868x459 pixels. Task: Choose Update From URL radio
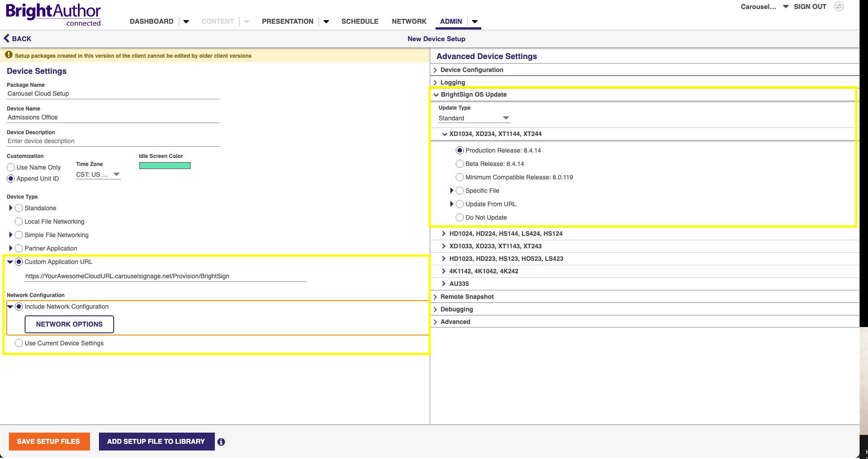[460, 204]
